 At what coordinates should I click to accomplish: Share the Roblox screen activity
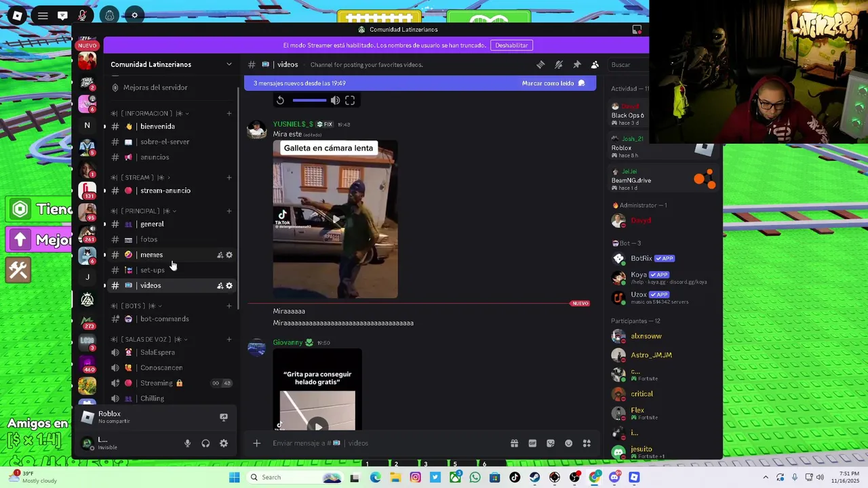click(224, 417)
